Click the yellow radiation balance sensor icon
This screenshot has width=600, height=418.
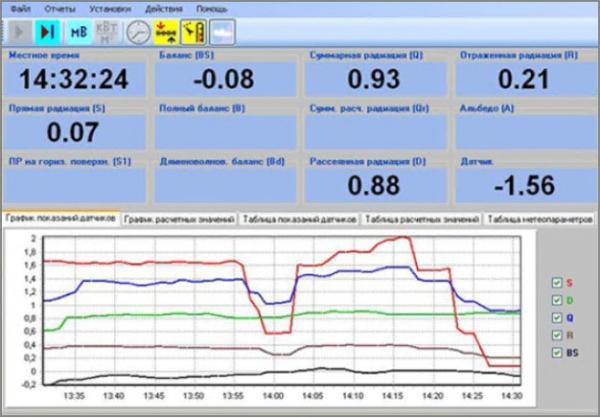[x=166, y=33]
